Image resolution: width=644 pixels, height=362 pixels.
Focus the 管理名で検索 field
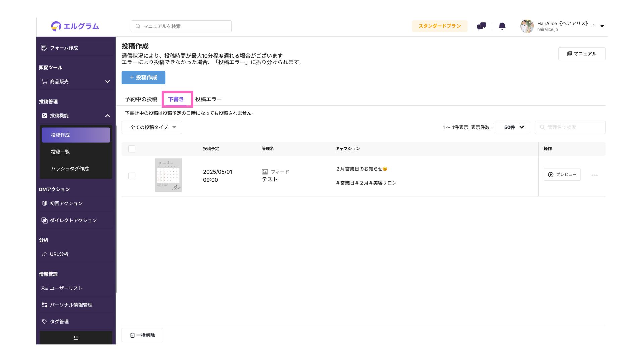pyautogui.click(x=570, y=127)
